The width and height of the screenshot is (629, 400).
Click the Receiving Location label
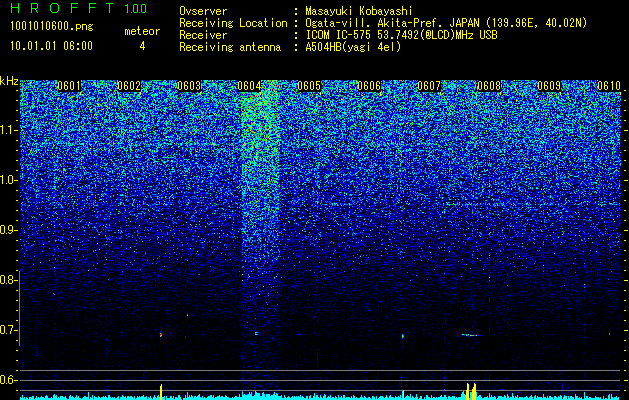[233, 23]
